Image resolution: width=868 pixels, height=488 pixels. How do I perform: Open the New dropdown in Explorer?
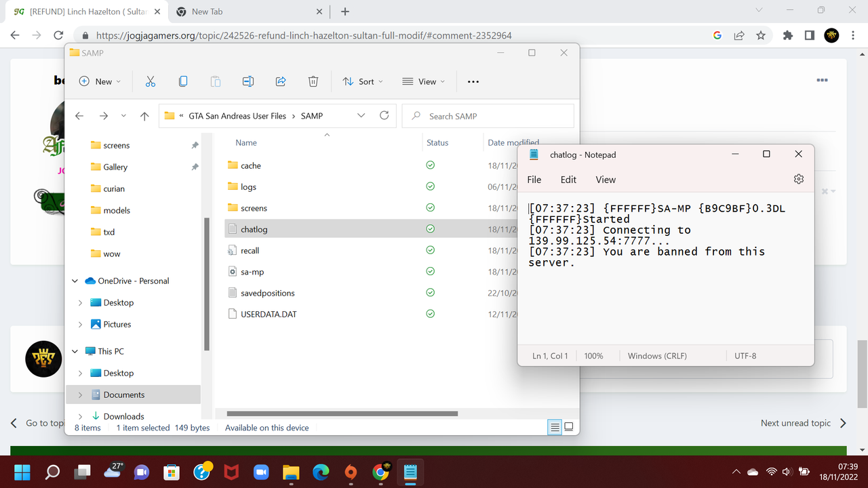100,81
